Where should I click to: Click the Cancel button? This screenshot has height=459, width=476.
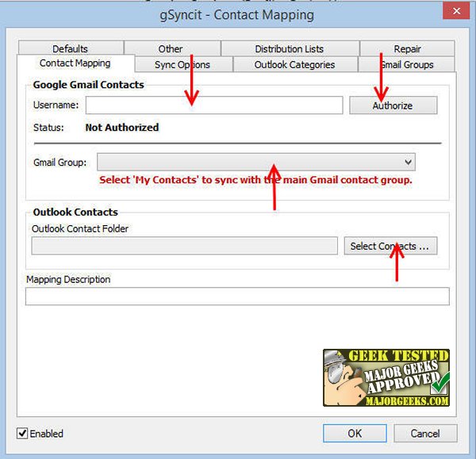(425, 433)
